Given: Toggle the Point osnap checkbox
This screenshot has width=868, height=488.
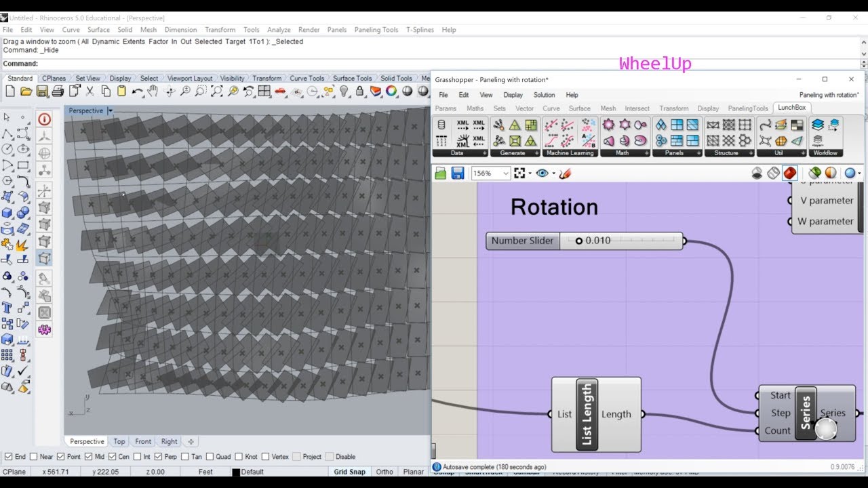Looking at the screenshot, I should pyautogui.click(x=61, y=457).
